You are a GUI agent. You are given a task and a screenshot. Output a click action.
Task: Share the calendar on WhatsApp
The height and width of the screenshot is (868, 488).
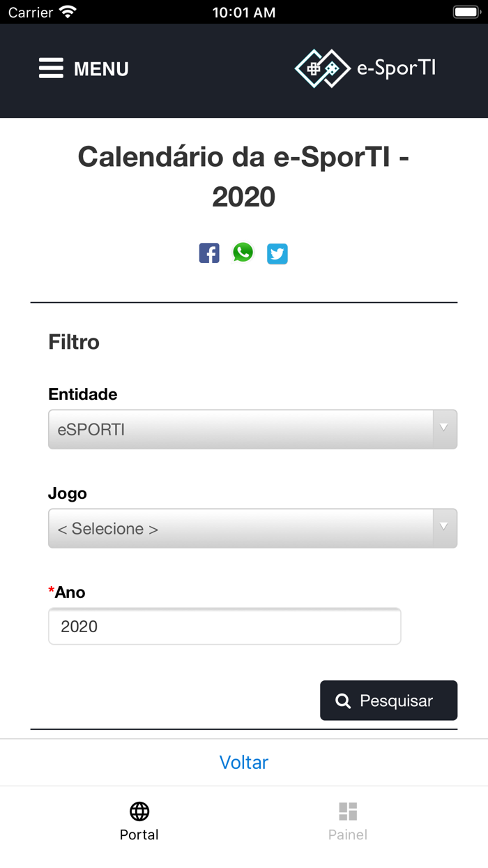pyautogui.click(x=243, y=253)
